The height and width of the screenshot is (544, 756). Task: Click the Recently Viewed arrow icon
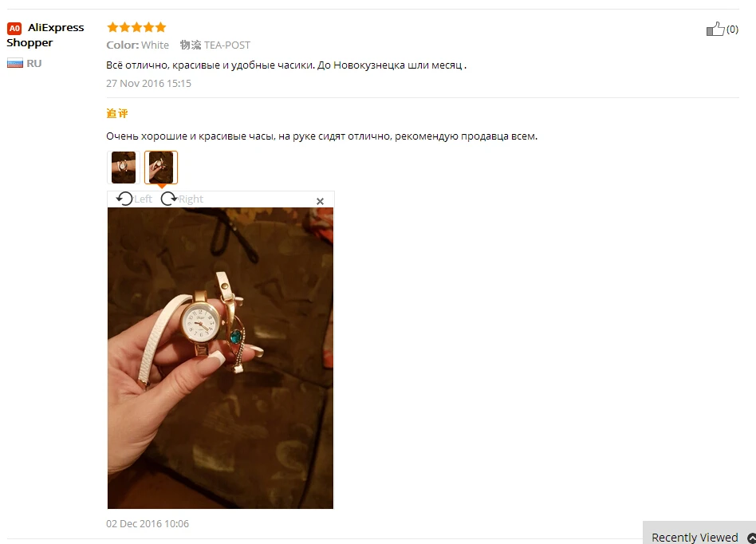click(751, 538)
